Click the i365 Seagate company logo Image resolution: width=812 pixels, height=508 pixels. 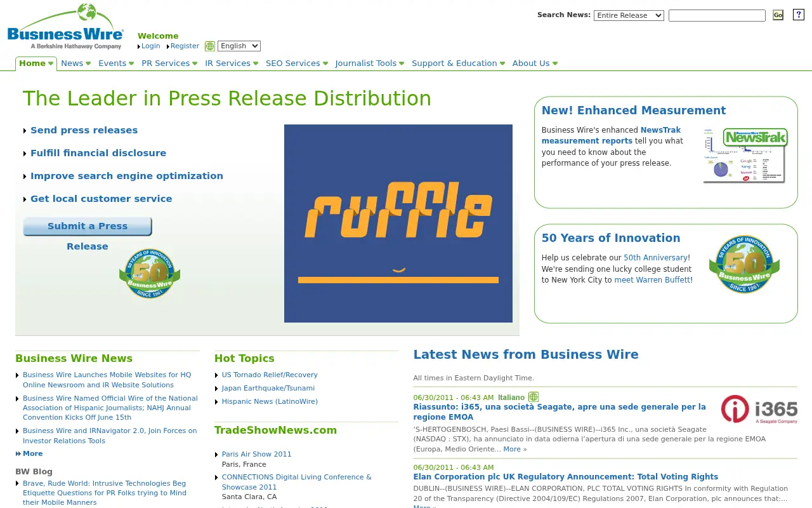[759, 410]
